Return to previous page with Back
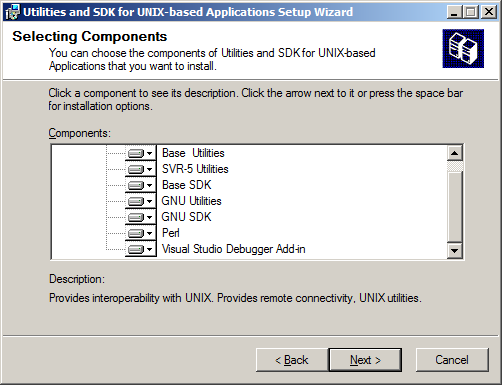Viewport: 502px width, 385px height. pyautogui.click(x=292, y=360)
